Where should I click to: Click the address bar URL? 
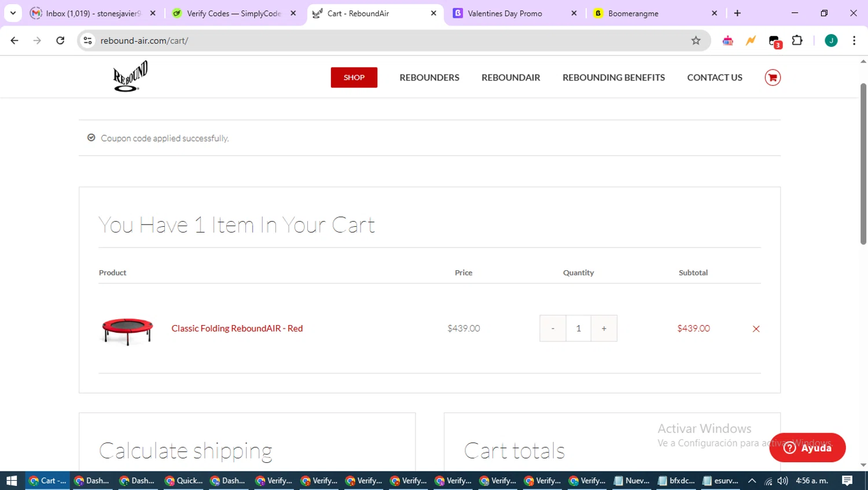click(144, 40)
